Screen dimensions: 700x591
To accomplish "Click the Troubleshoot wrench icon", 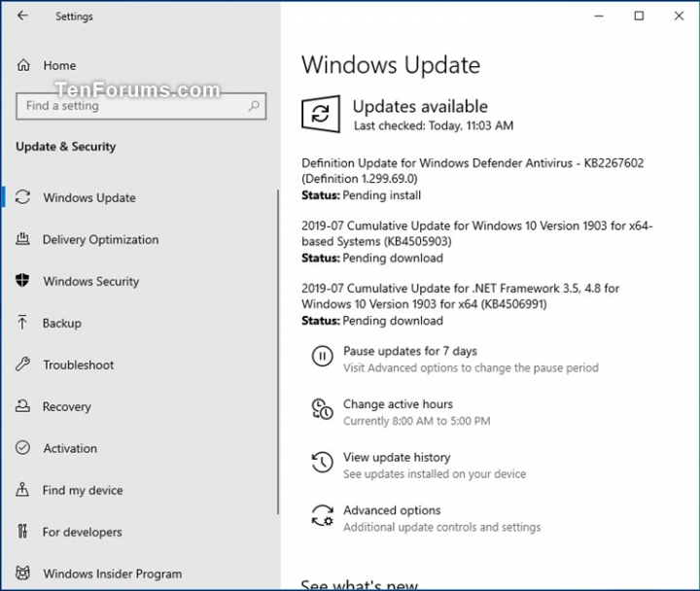I will pyautogui.click(x=22, y=365).
